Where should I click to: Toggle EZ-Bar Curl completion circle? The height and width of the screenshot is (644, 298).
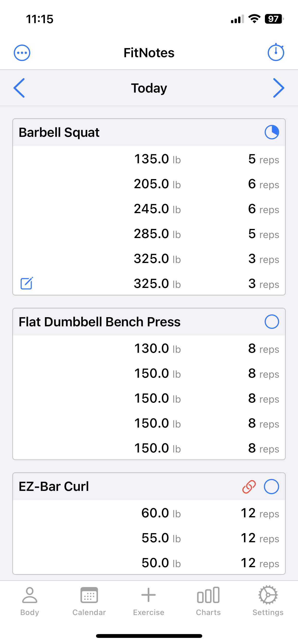coord(272,487)
